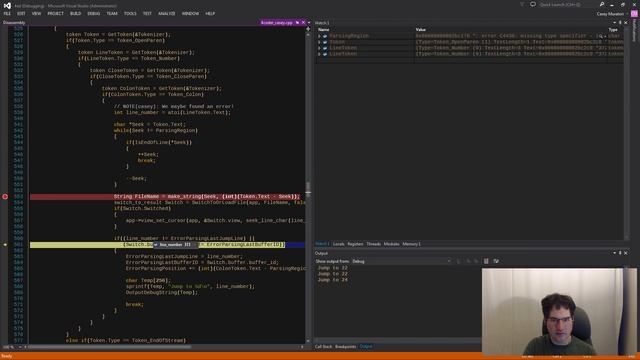640x360 pixels.
Task: Click the editor split-view handle icon
Action: coord(308,29)
